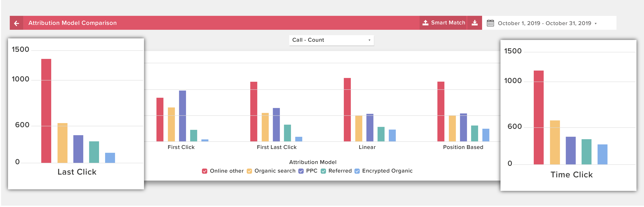
Task: Toggle the Referred legend checkbox
Action: [323, 171]
